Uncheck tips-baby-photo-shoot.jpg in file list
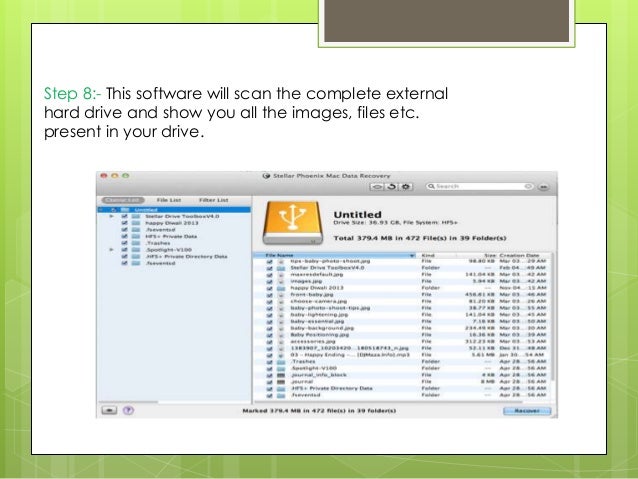The height and width of the screenshot is (479, 638). tap(269, 261)
